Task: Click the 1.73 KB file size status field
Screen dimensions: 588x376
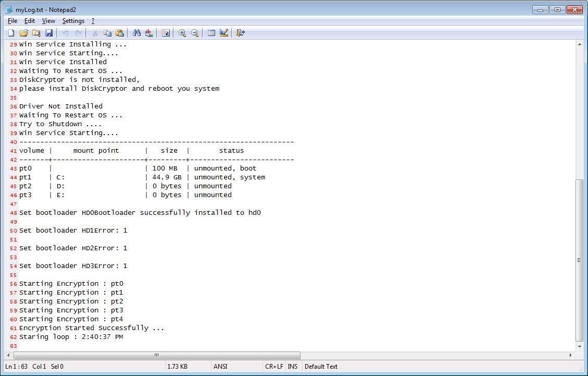Action: pyautogui.click(x=178, y=367)
